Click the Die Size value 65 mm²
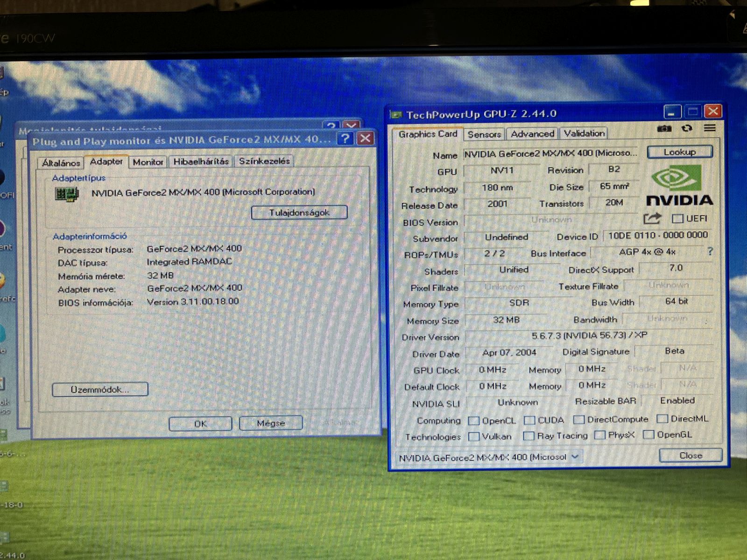Image resolution: width=747 pixels, height=560 pixels. (614, 186)
